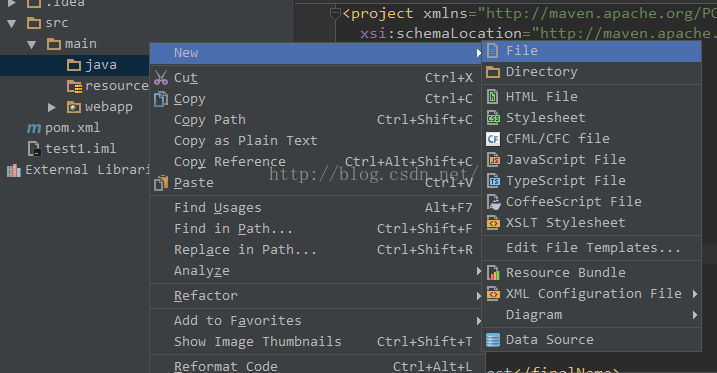
Task: Select test1.iml in the project tree
Action: (80, 149)
